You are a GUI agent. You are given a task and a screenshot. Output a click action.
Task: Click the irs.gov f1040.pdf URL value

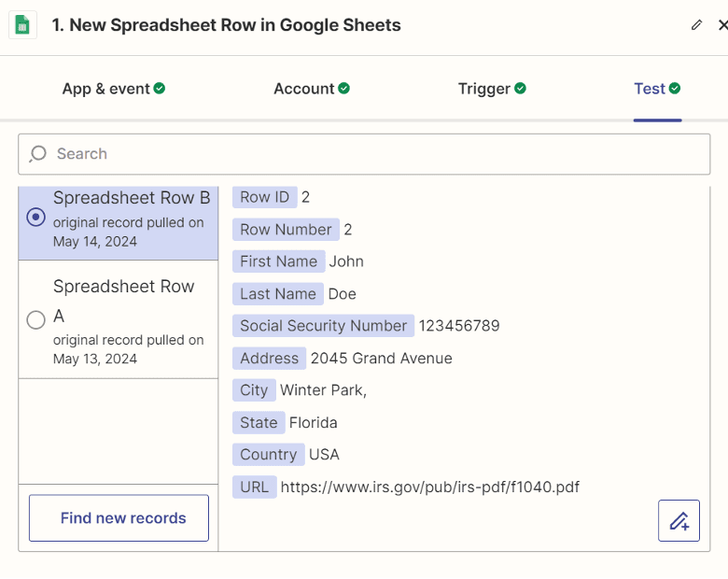pyautogui.click(x=429, y=487)
